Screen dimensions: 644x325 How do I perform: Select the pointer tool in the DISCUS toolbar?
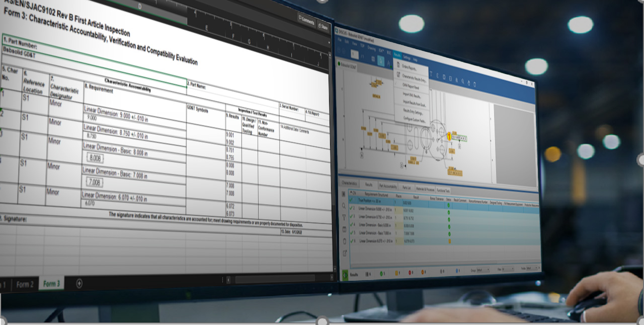[x=381, y=60]
